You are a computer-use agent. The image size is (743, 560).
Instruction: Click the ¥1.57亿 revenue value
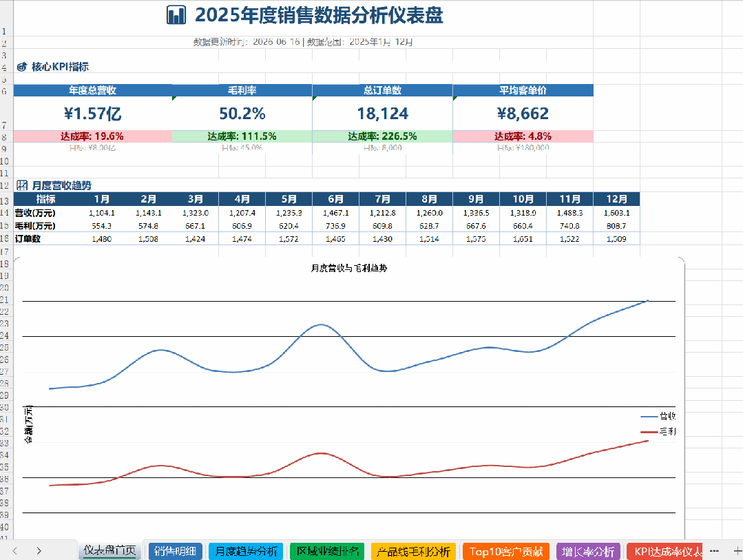point(93,114)
